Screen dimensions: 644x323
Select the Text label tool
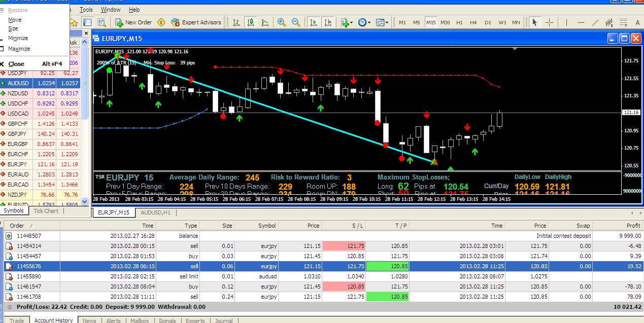point(638,22)
